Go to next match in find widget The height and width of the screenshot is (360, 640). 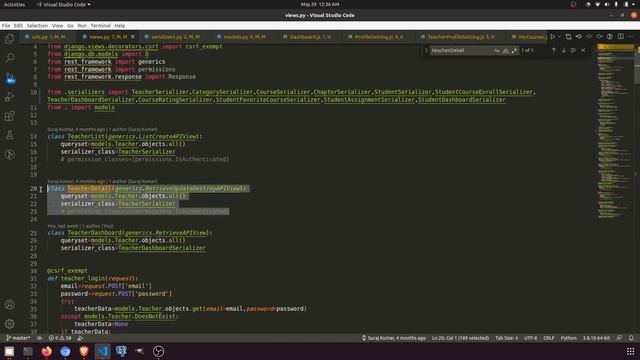(x=564, y=50)
